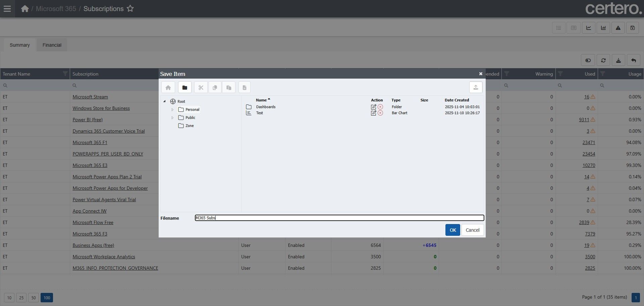This screenshot has height=306, width=644.
Task: Download the grid data via export icon
Action: pyautogui.click(x=619, y=60)
